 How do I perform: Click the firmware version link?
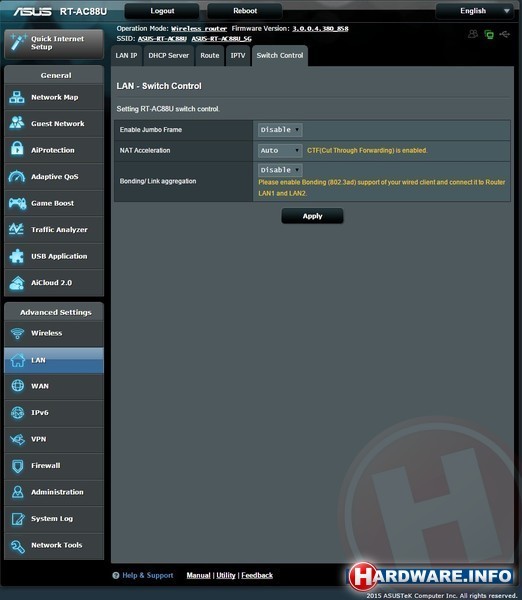(x=320, y=29)
